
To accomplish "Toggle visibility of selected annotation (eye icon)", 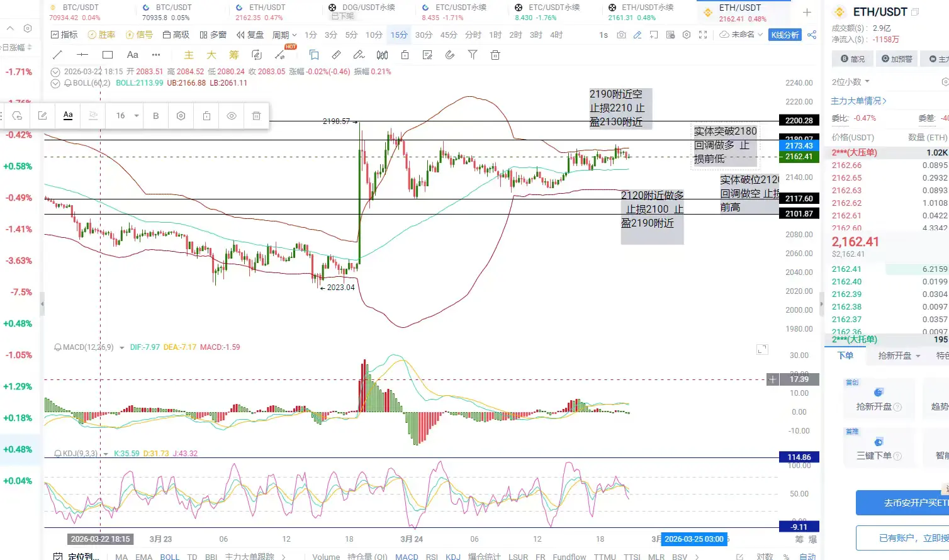I will (232, 116).
